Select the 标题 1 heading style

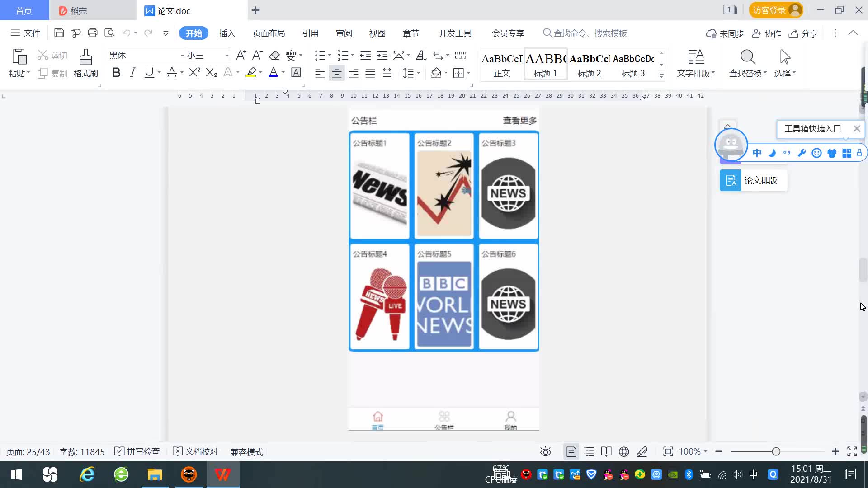coord(545,65)
